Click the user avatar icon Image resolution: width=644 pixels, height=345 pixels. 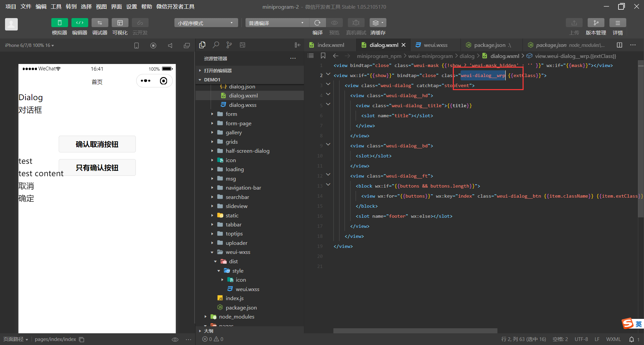click(x=11, y=24)
